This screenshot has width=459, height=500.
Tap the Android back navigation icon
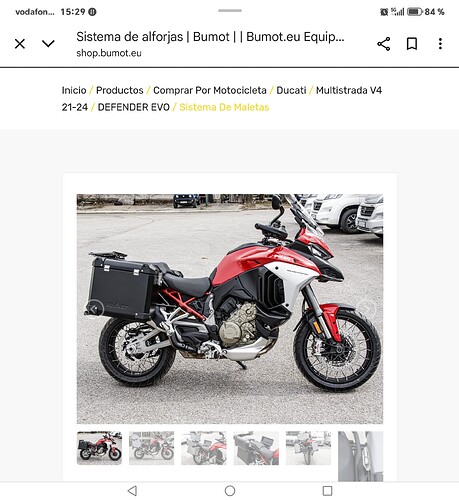coord(132,491)
